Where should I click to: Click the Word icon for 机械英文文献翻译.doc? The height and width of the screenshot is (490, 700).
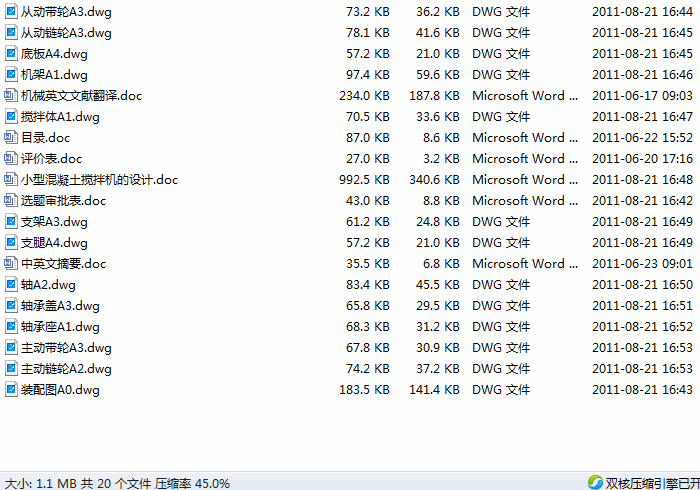[11, 95]
